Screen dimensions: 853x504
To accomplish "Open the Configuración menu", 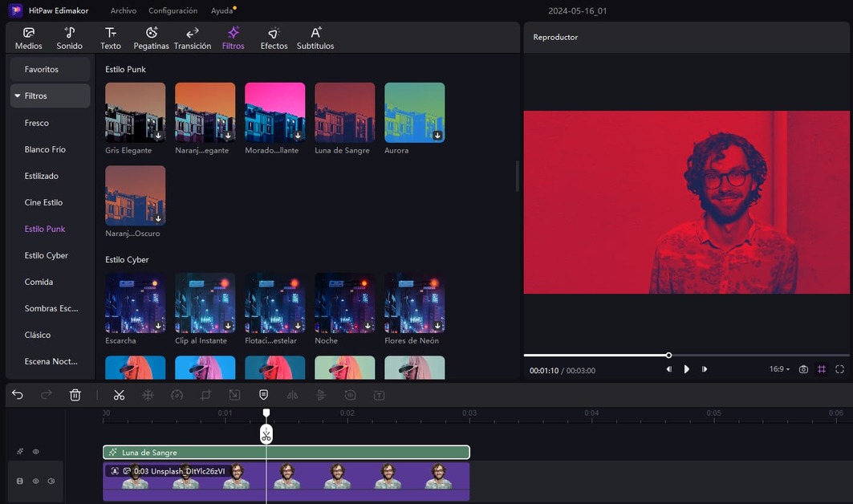I will (x=172, y=10).
